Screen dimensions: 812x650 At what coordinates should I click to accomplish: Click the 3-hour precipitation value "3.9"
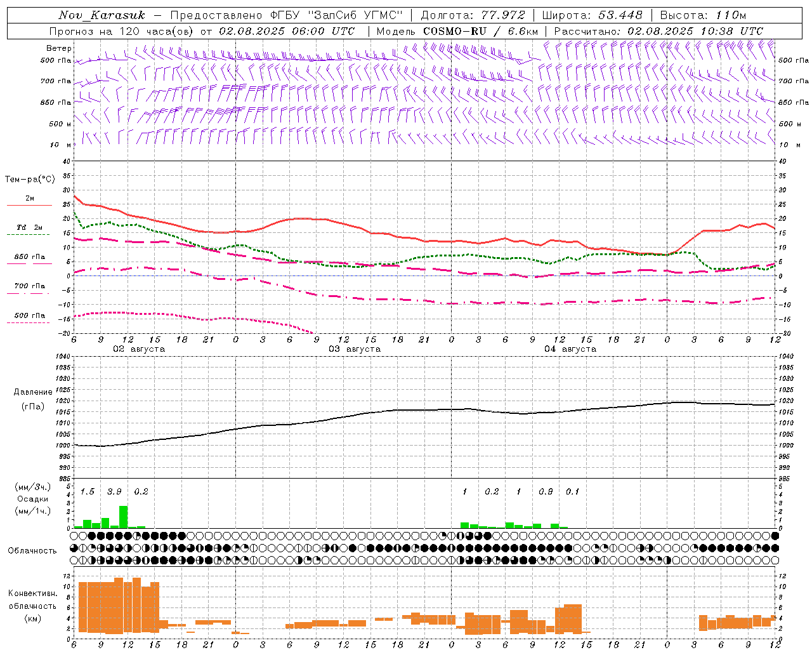pyautogui.click(x=114, y=492)
